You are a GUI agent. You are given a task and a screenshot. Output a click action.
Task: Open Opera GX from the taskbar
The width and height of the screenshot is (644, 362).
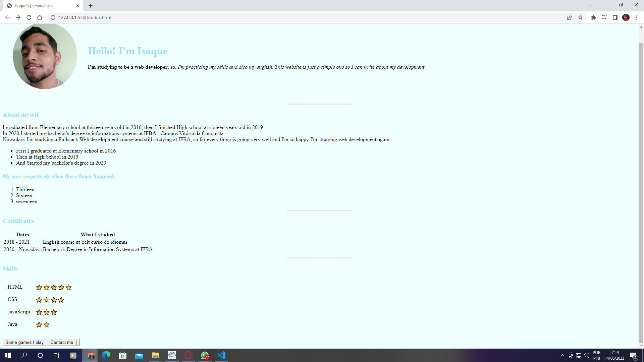tap(189, 355)
